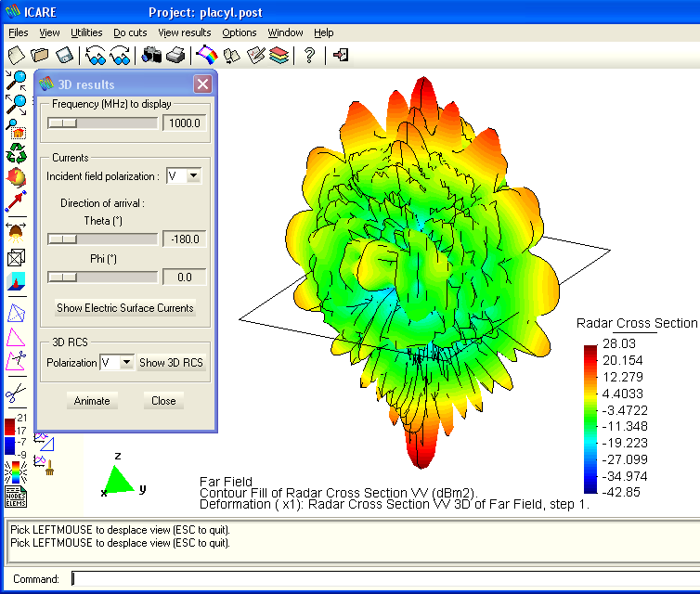Click the Theta angle slider
Viewport: 700px width, 594px height.
click(103, 239)
